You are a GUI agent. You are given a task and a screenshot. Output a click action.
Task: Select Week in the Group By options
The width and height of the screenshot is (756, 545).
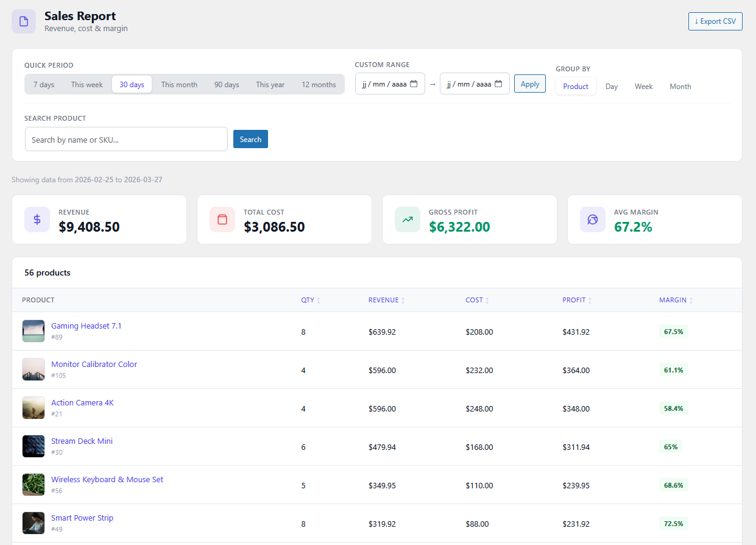coord(643,86)
